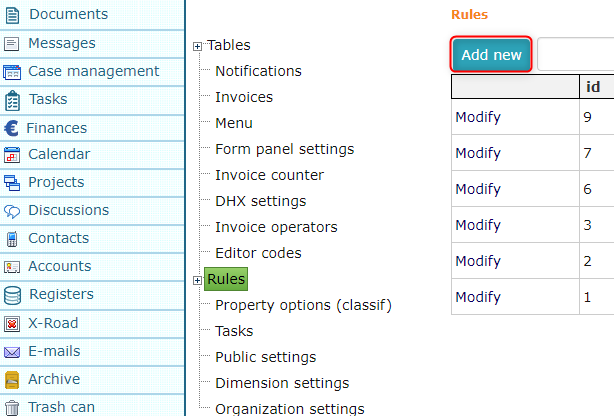
Task: Click the Add new button
Action: tap(491, 54)
